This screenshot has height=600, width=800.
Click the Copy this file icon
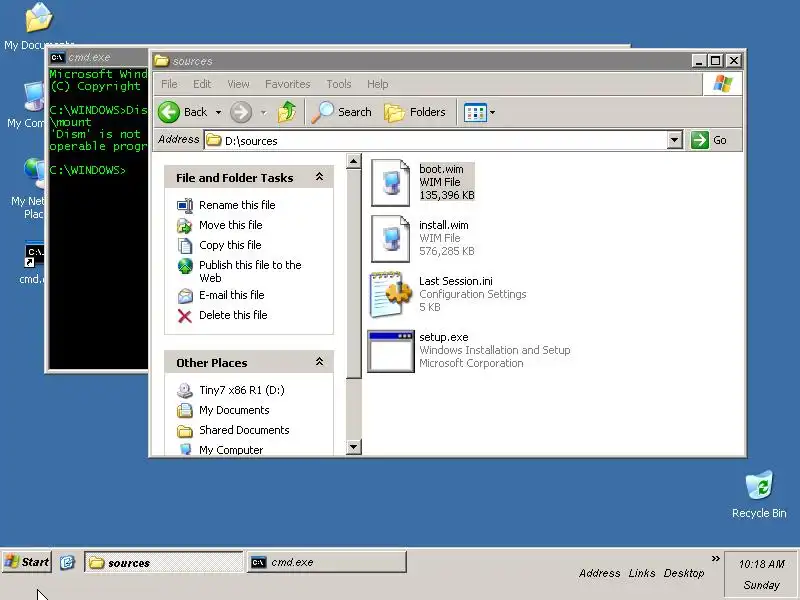[185, 245]
